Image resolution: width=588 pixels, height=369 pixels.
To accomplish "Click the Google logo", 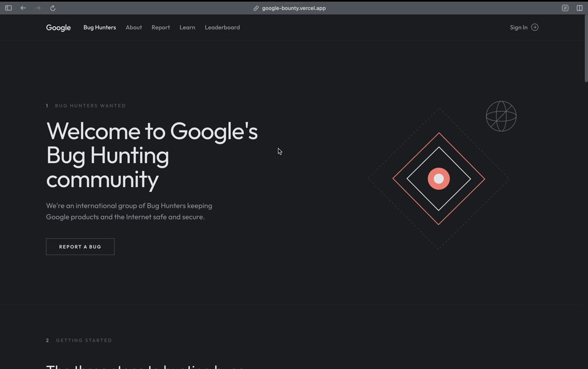I will click(x=58, y=28).
